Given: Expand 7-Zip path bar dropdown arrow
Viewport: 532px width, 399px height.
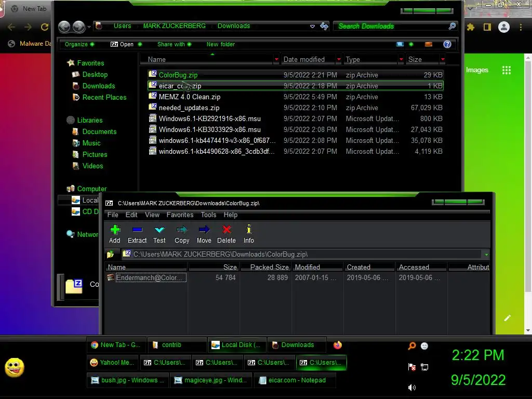Looking at the screenshot, I should [486, 255].
